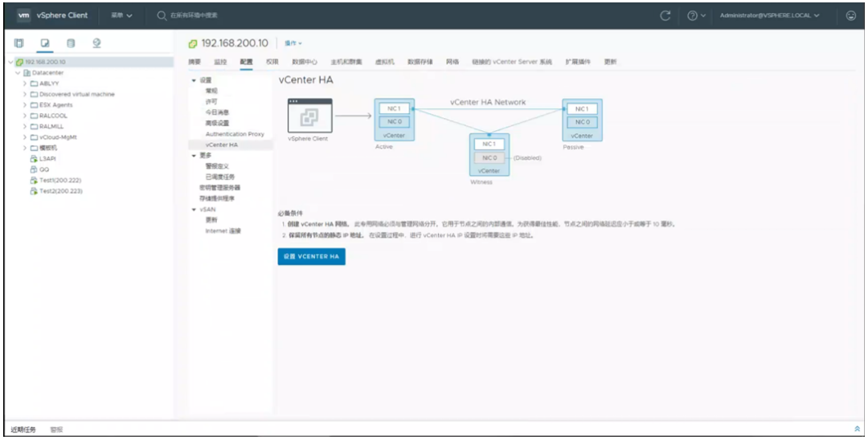The height and width of the screenshot is (440, 868).
Task: Open 警报定义 under 更多
Action: (x=217, y=166)
